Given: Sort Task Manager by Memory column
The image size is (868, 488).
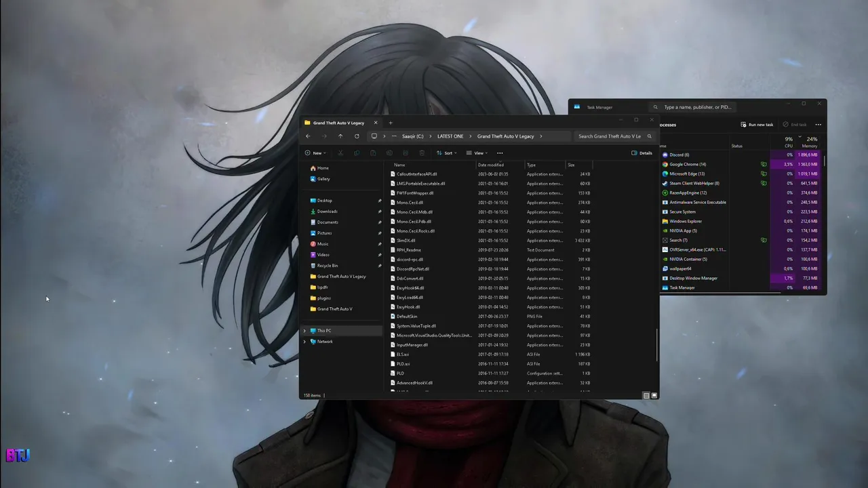Looking at the screenshot, I should pos(808,142).
